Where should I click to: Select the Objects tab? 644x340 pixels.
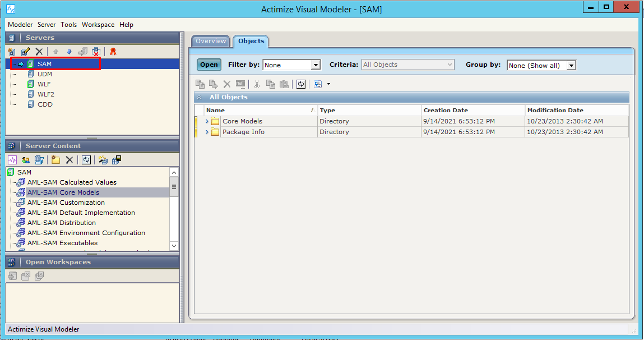coord(251,41)
